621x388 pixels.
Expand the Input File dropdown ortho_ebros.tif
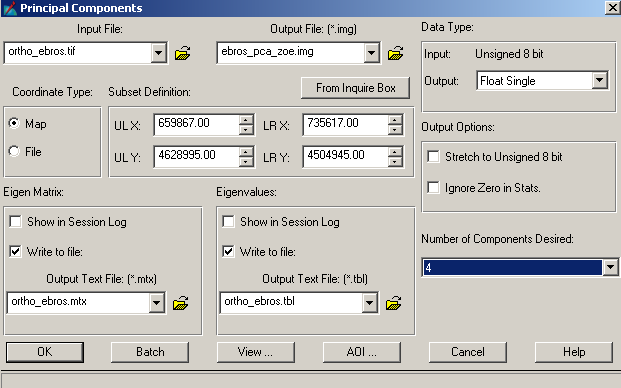pyautogui.click(x=158, y=53)
